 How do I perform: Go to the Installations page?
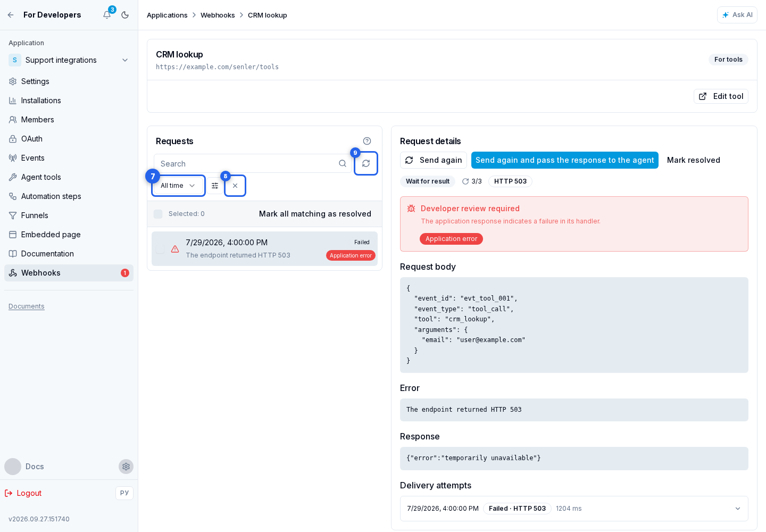(69, 101)
